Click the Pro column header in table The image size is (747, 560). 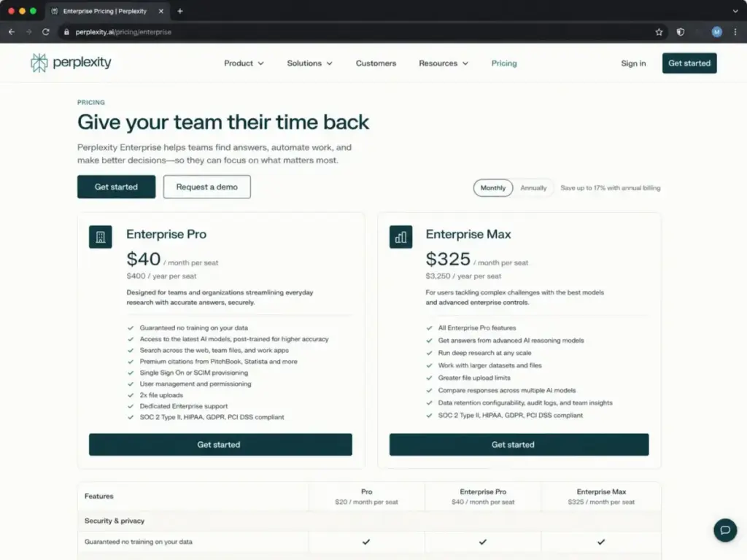tap(366, 496)
